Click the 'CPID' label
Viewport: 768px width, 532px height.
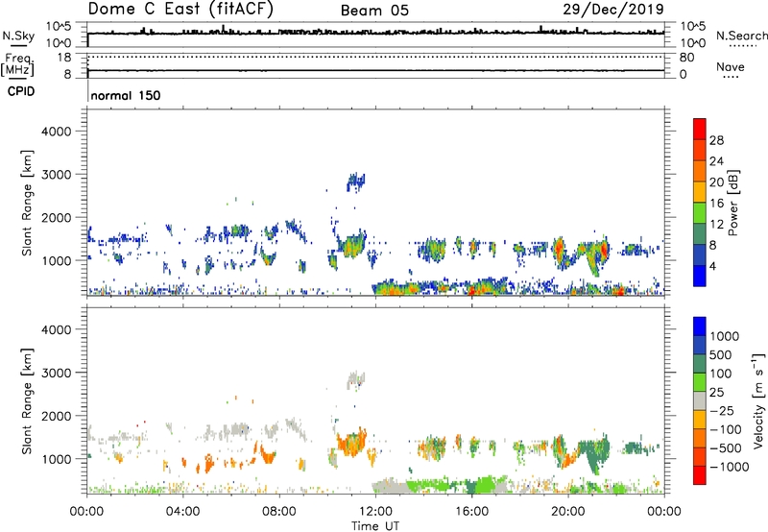(x=21, y=91)
